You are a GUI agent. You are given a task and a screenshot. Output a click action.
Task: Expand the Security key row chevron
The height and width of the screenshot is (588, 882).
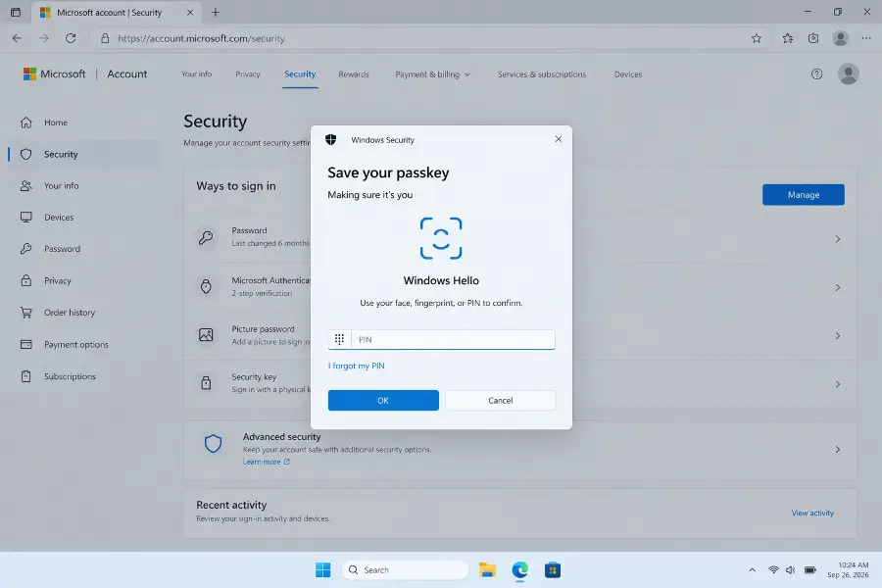pyautogui.click(x=838, y=384)
